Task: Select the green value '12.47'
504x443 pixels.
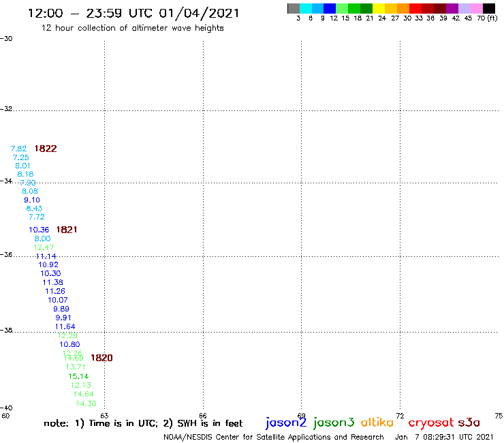Action: pos(44,247)
